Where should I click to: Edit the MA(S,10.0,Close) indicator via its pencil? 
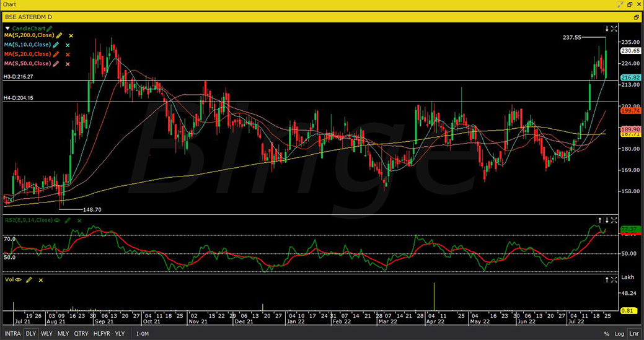[56, 45]
